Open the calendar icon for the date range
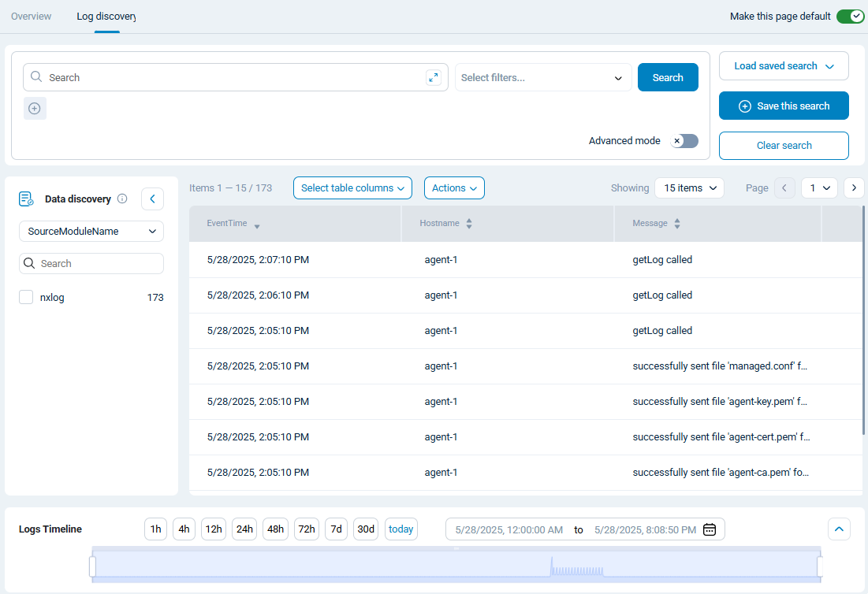This screenshot has width=868, height=594. (x=709, y=529)
